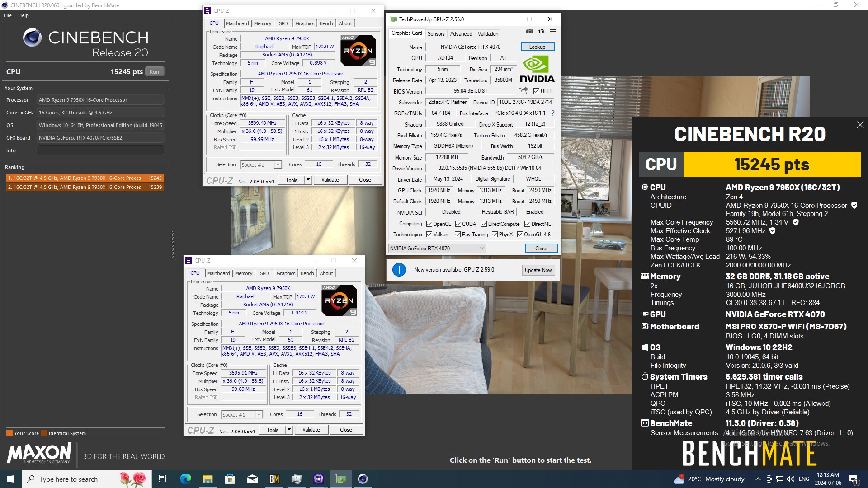Open CPU-Z purple chip taskbar icon
Image resolution: width=868 pixels, height=488 pixels.
[x=319, y=479]
